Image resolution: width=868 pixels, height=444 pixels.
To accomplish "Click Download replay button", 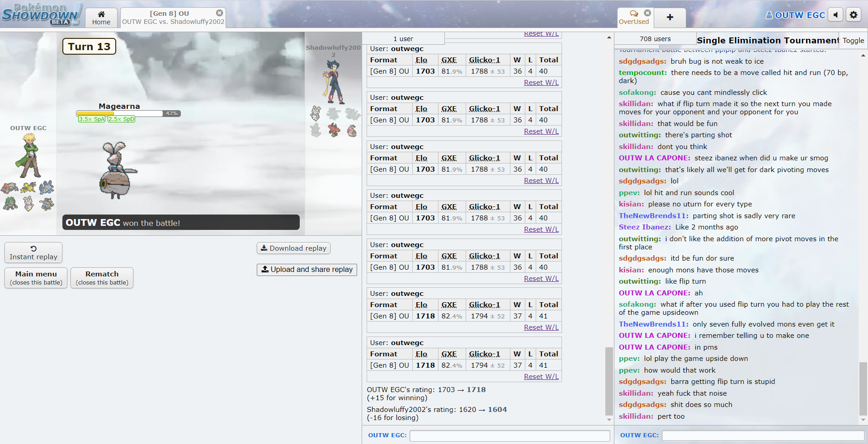I will coord(294,248).
